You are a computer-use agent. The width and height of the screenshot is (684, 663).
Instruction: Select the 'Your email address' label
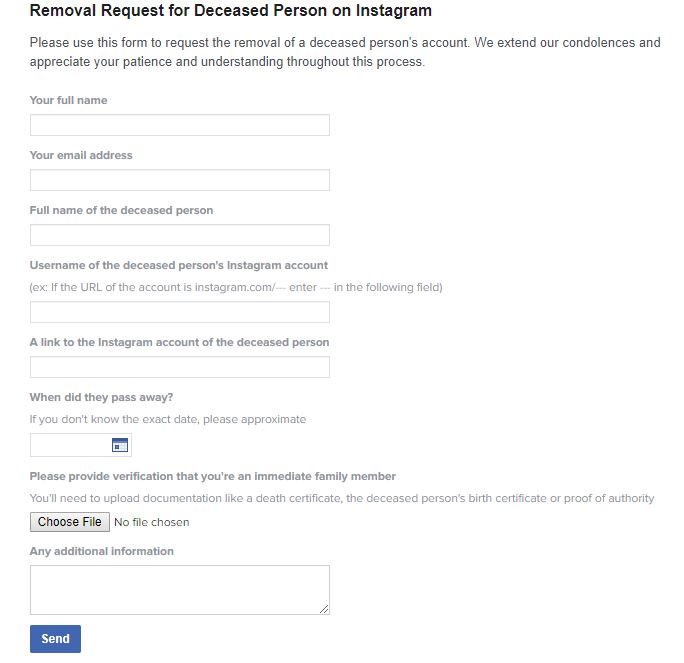[x=81, y=155]
